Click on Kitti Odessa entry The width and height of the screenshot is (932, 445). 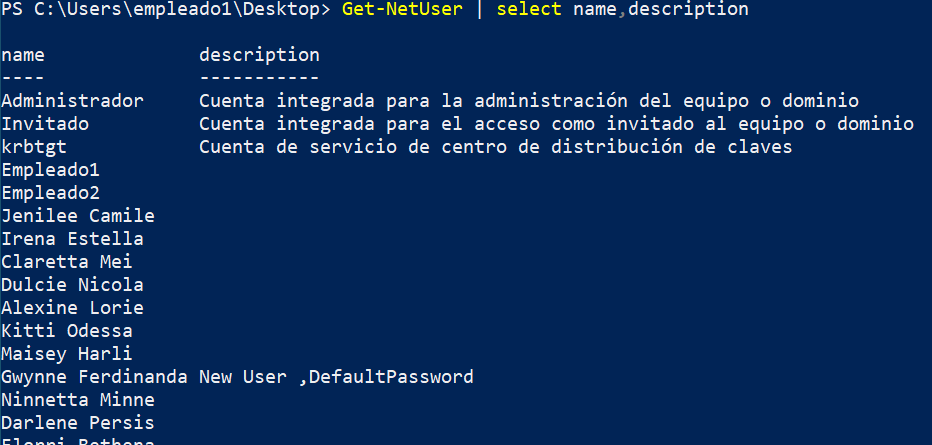coord(67,331)
